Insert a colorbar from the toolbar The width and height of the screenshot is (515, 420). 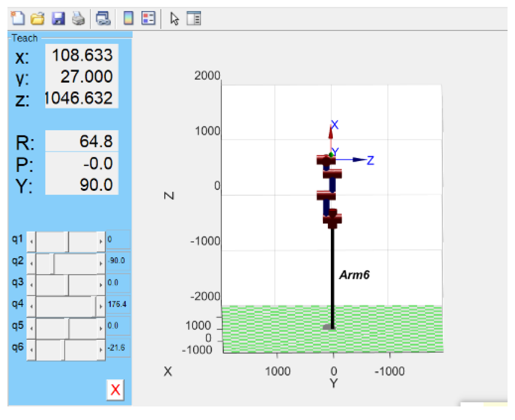click(x=128, y=18)
